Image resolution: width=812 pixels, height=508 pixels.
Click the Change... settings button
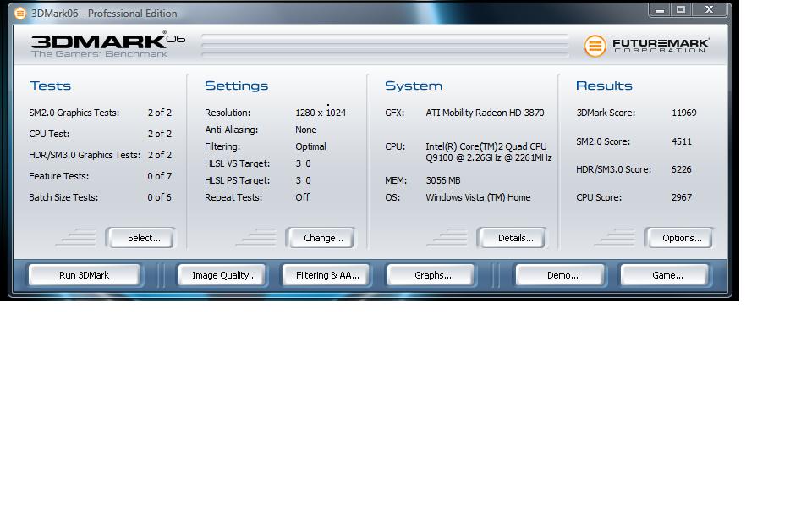pyautogui.click(x=321, y=238)
